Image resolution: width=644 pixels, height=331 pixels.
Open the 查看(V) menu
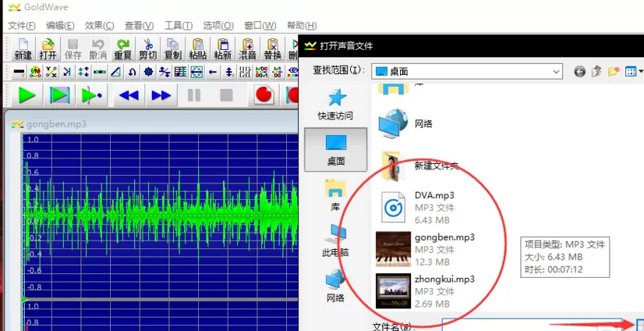coord(140,26)
